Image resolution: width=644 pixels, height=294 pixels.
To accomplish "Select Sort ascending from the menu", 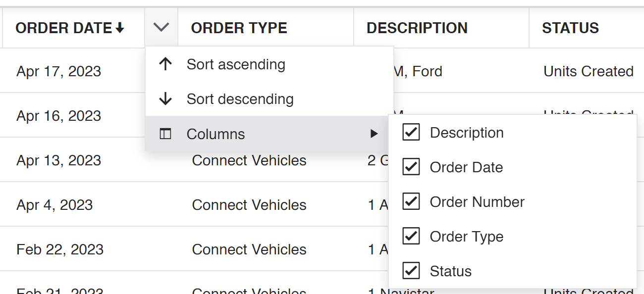I will pos(236,64).
